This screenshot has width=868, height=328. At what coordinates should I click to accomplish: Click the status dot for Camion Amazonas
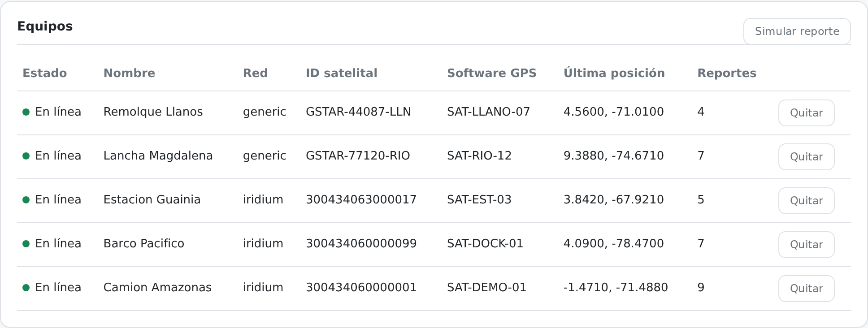tap(26, 288)
